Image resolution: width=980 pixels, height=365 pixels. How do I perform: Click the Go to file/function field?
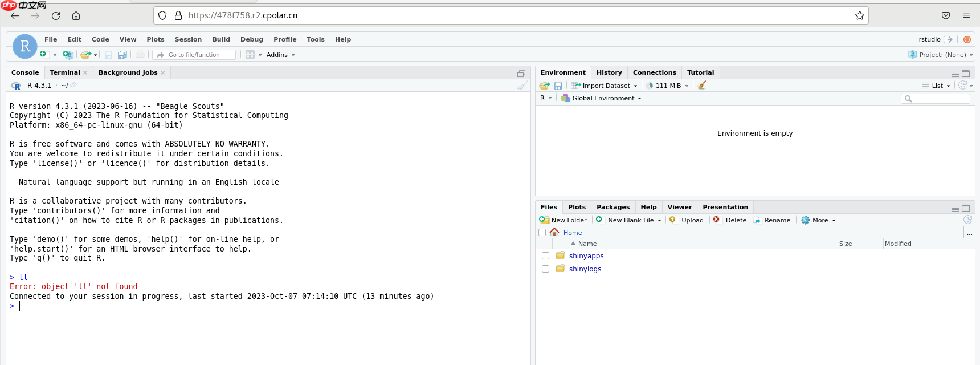click(194, 55)
